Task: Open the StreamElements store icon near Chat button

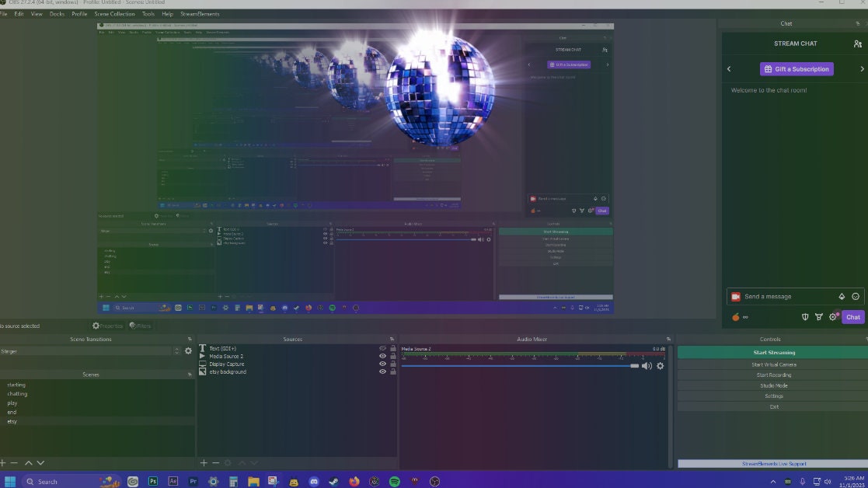Action: pos(820,317)
